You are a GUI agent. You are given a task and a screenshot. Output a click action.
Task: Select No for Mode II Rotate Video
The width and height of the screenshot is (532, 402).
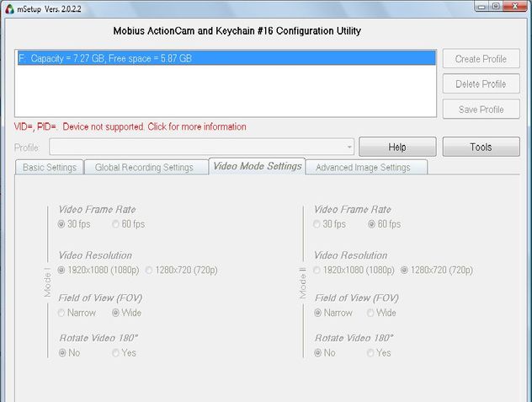pyautogui.click(x=325, y=353)
